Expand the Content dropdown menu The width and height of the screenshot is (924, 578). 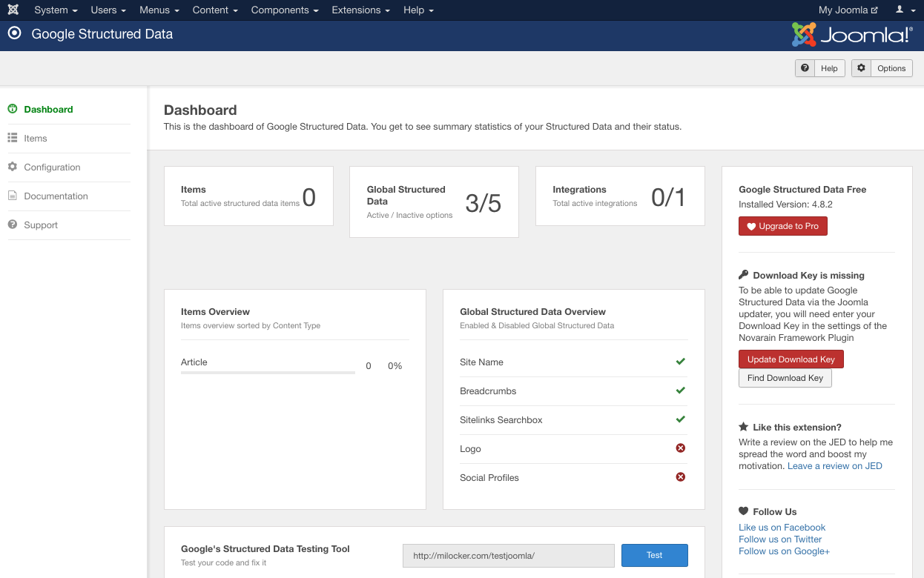(215, 10)
